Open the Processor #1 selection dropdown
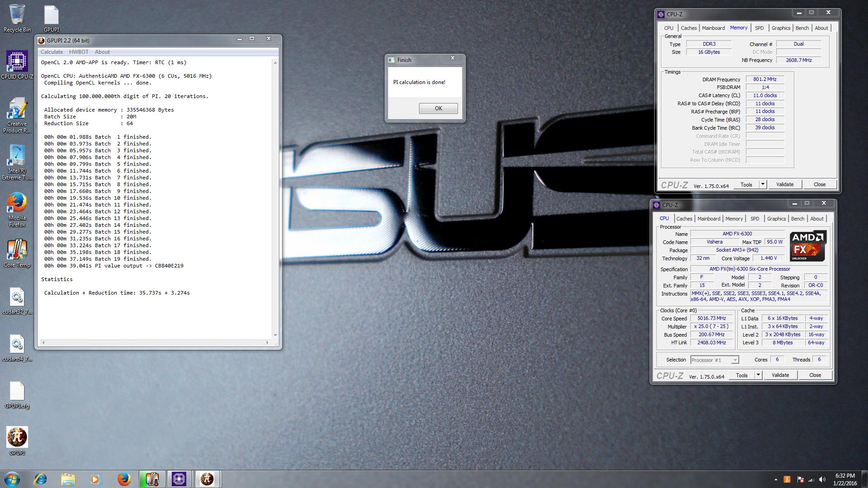 [715, 360]
